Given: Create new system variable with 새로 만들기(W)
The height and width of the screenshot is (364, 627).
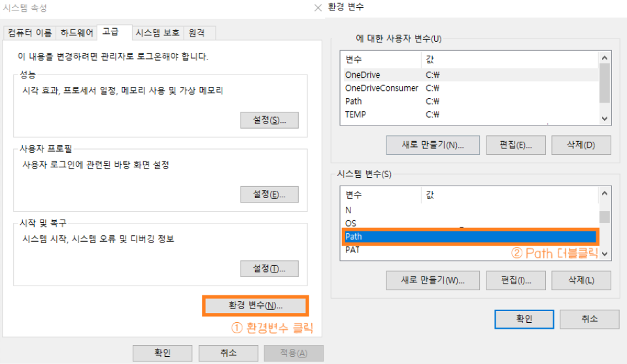Looking at the screenshot, I should point(433,280).
